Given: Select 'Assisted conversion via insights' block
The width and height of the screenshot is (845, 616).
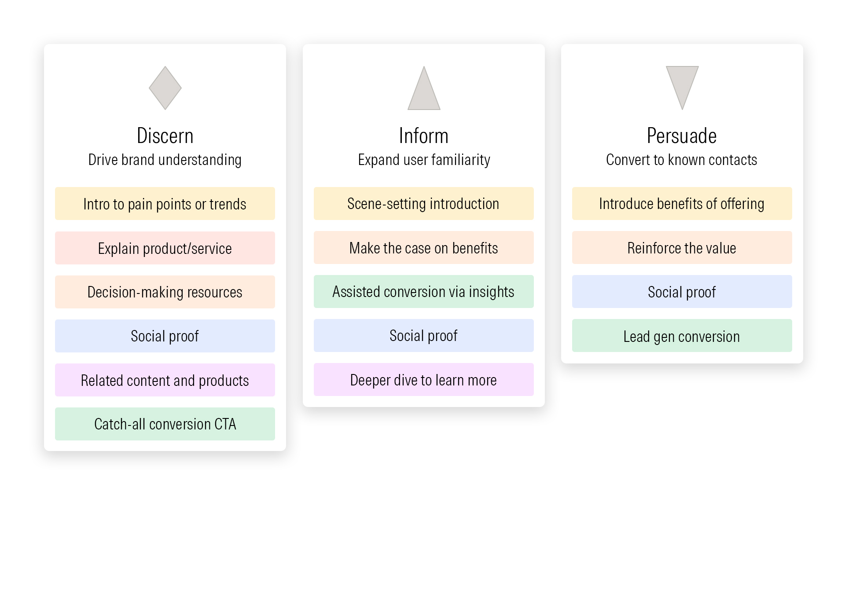Looking at the screenshot, I should tap(424, 292).
